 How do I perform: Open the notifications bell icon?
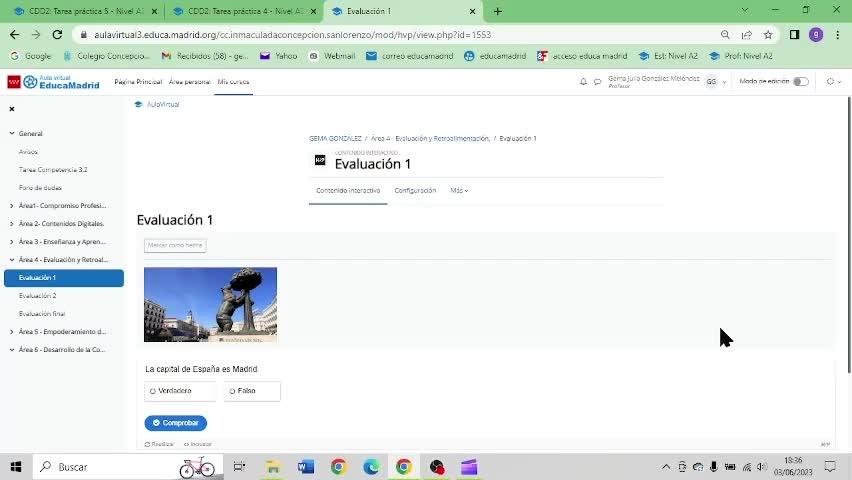pos(583,82)
